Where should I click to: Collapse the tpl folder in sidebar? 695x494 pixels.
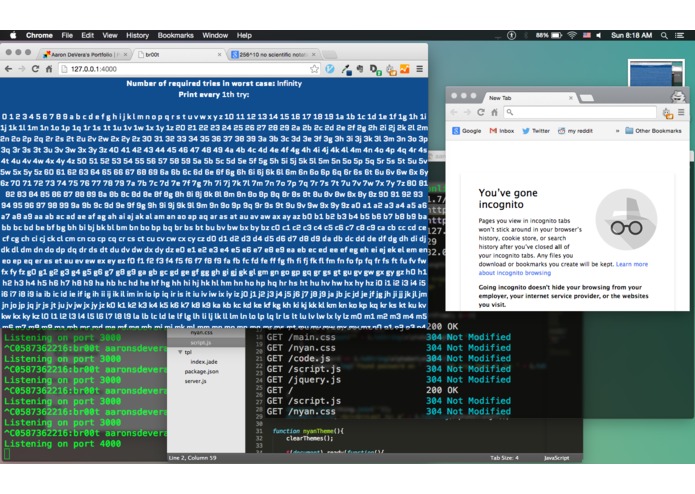[180, 352]
